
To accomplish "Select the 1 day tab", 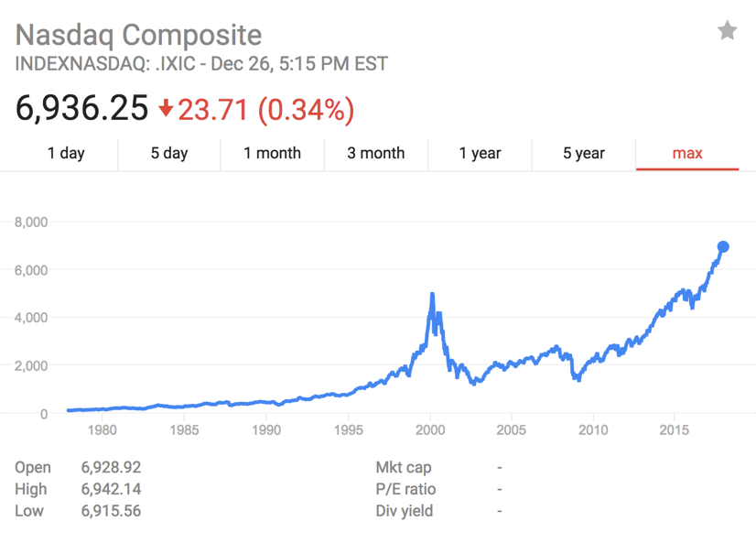I will (x=66, y=153).
